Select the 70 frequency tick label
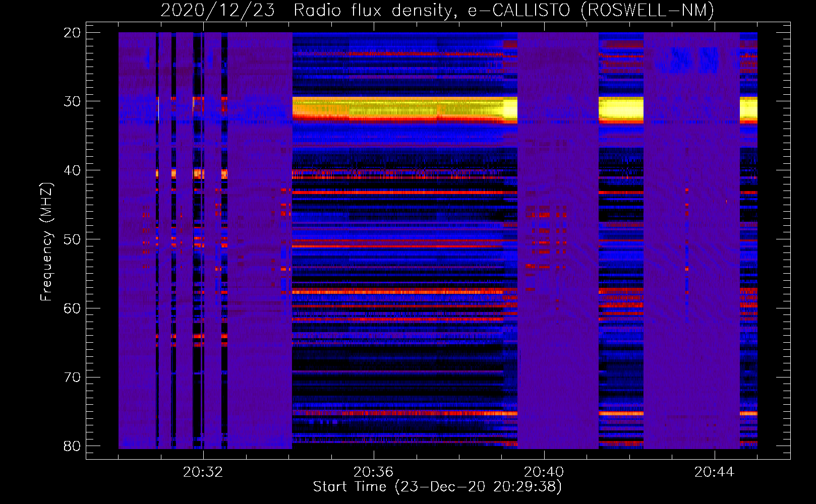 coord(72,377)
